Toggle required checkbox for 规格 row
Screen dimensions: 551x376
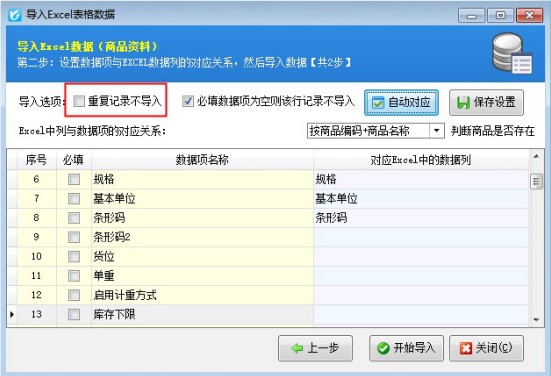[74, 179]
